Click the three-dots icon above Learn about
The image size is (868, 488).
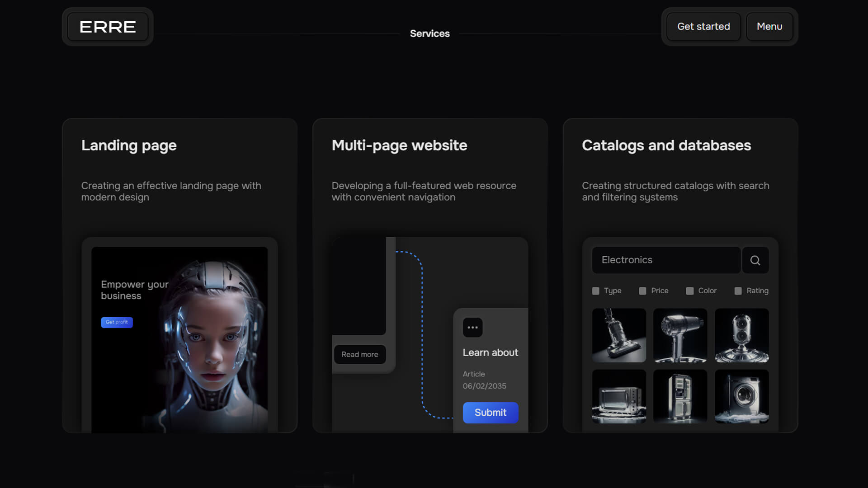pos(472,328)
